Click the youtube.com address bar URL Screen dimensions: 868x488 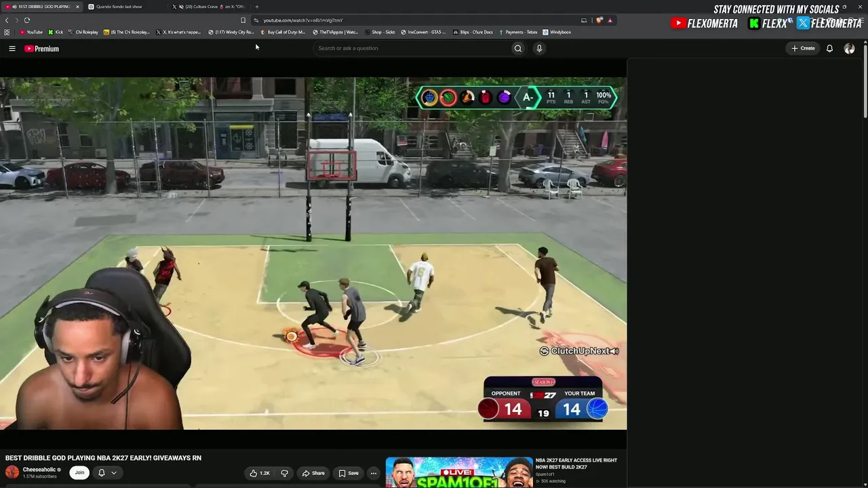[x=303, y=20]
